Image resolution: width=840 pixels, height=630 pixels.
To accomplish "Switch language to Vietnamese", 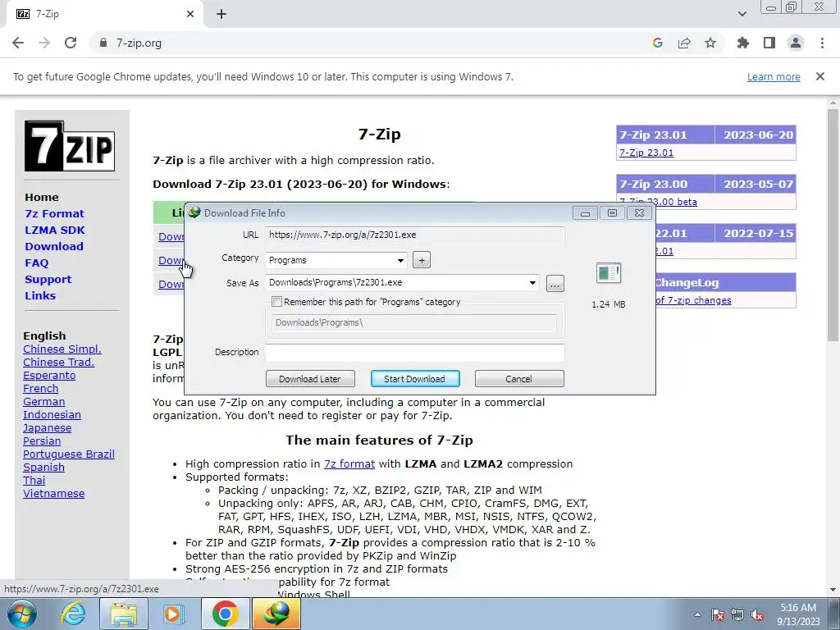I will (x=53, y=493).
